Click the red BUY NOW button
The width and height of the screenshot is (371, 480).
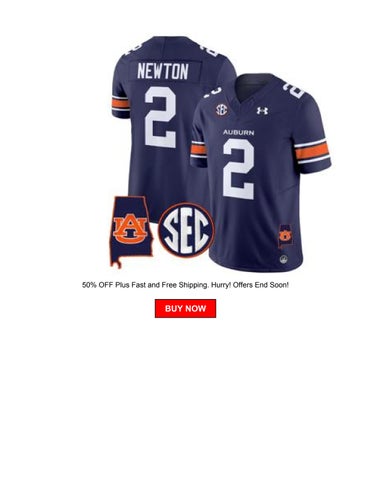185,308
